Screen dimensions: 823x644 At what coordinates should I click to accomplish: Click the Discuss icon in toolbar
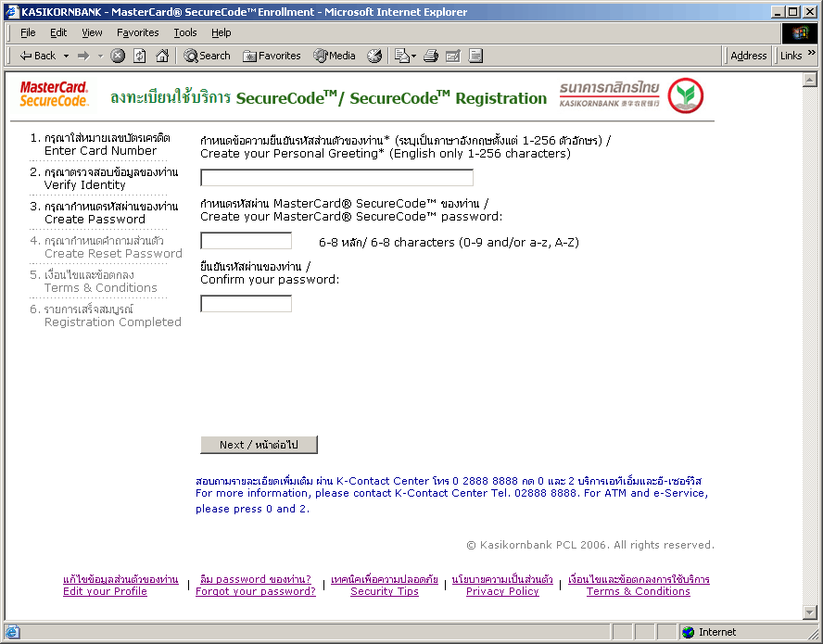475,56
